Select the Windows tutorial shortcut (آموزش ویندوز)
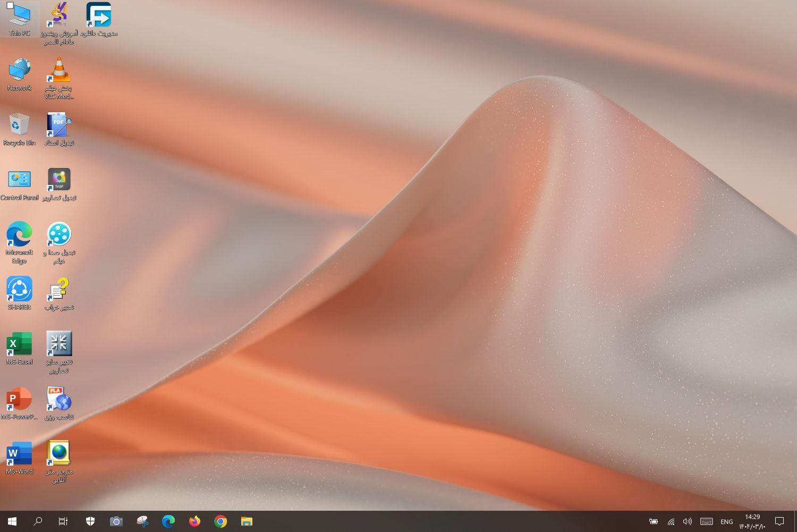 [59, 23]
